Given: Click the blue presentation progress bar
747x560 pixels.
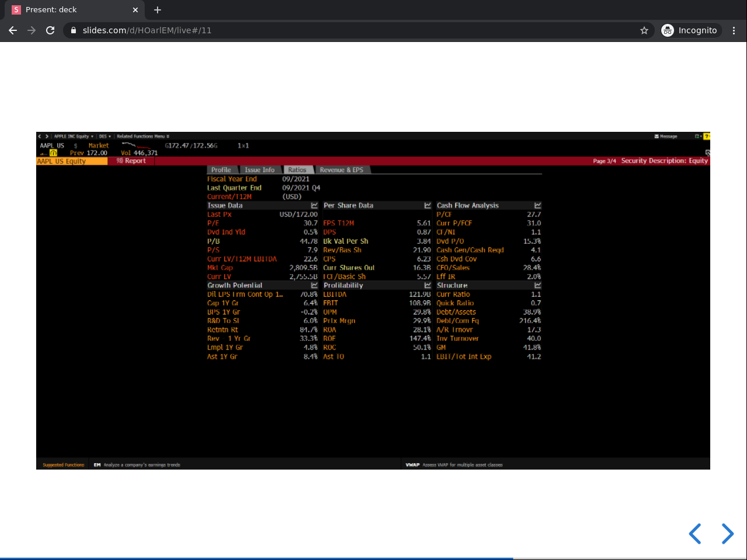Looking at the screenshot, I should point(257,558).
